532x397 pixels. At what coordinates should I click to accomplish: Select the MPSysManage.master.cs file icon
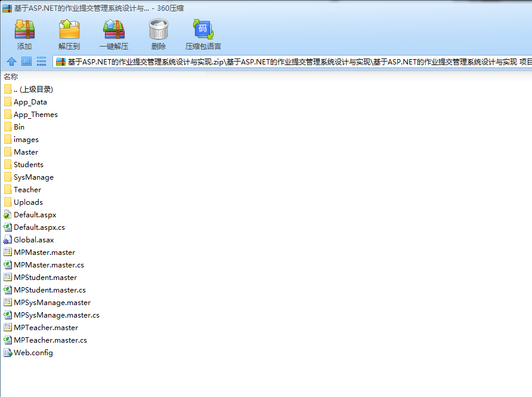pos(8,315)
